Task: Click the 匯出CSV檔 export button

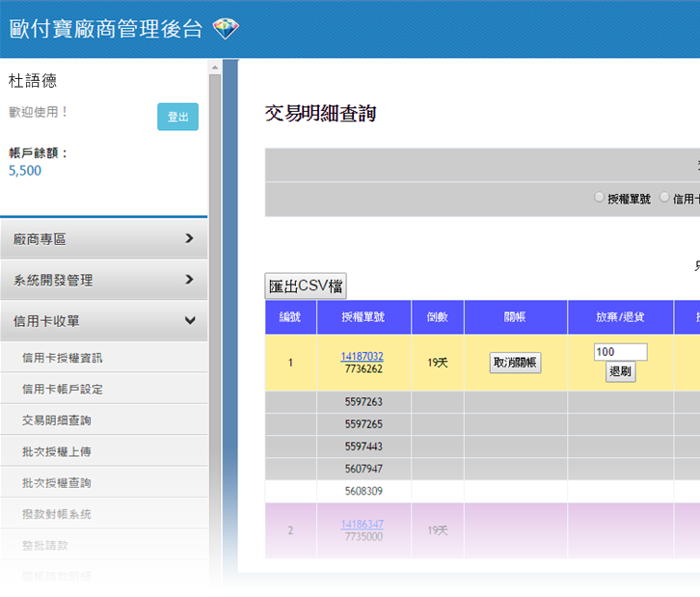Action: tap(306, 285)
